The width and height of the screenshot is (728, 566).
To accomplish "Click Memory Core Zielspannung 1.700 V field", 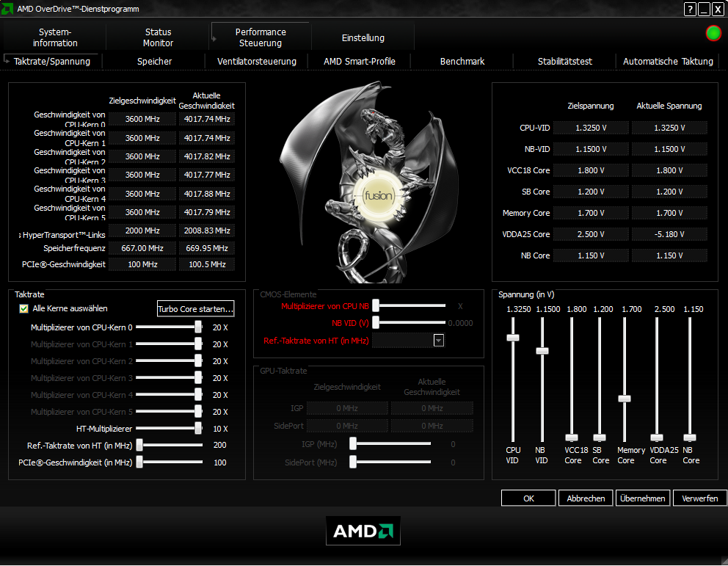I will point(591,213).
